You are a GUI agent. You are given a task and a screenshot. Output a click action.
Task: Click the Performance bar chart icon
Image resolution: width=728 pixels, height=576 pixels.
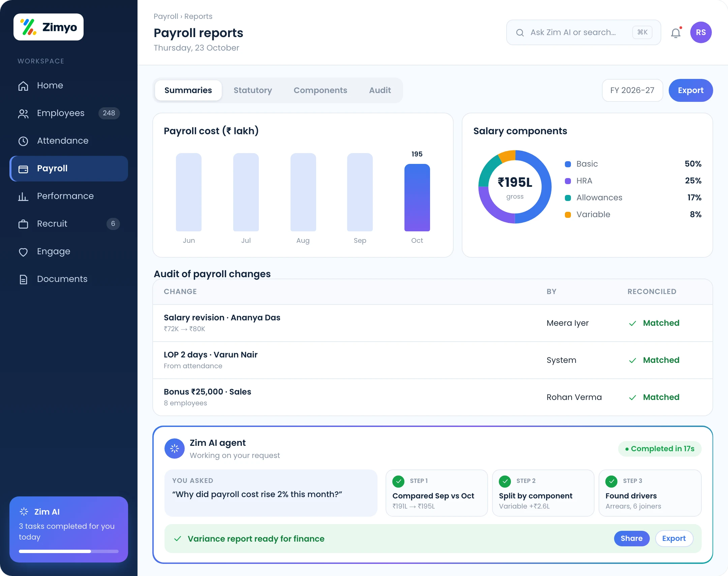[x=23, y=196]
